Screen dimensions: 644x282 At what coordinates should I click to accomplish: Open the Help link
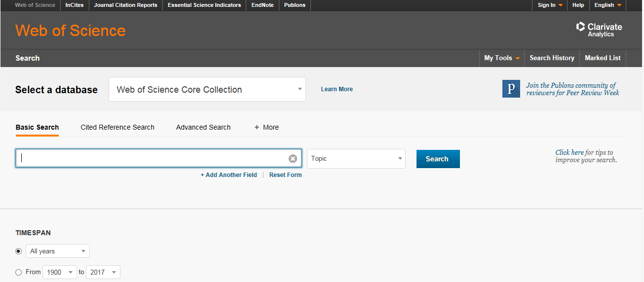point(578,5)
